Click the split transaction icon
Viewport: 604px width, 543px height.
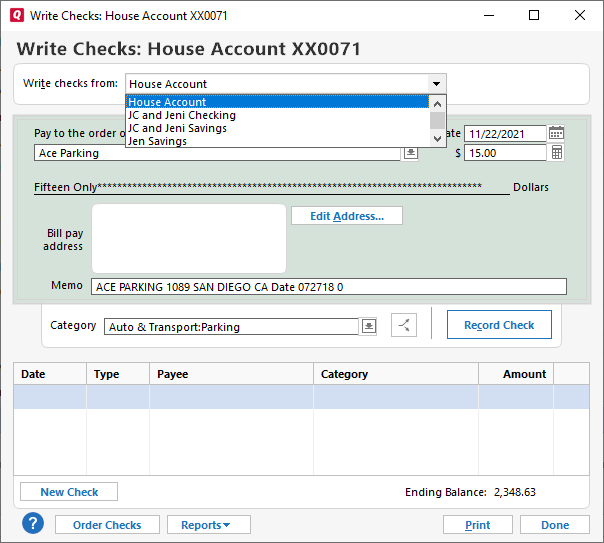point(403,326)
